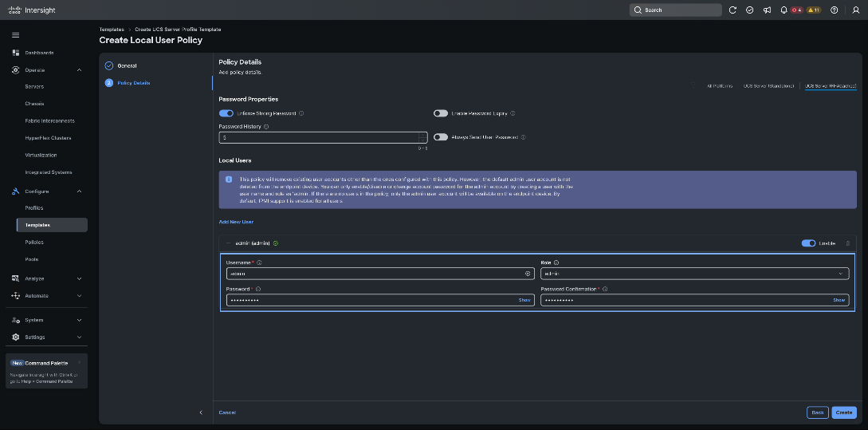Image resolution: width=868 pixels, height=430 pixels.
Task: Open the task status checkmark icon
Action: [749, 10]
